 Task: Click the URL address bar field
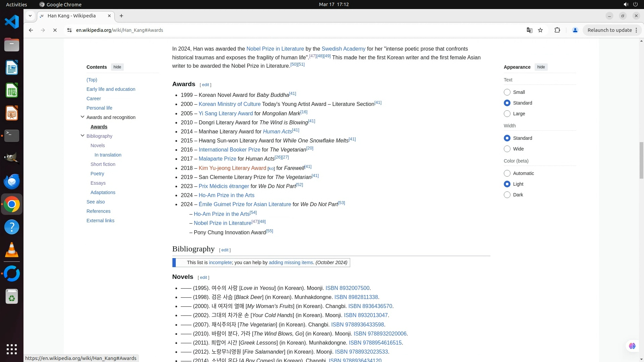[268, 30]
